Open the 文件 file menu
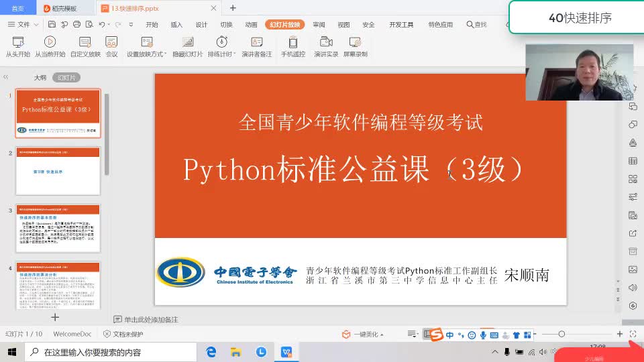The width and height of the screenshot is (644, 362). tap(23, 25)
